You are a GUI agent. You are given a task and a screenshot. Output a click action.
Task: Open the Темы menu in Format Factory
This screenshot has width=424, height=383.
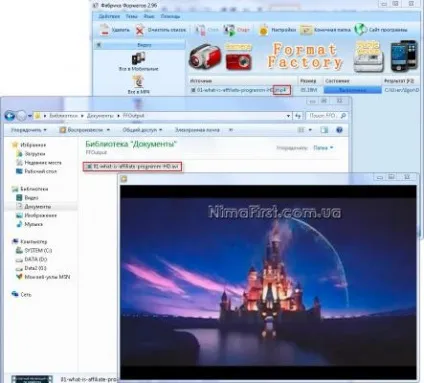[131, 16]
